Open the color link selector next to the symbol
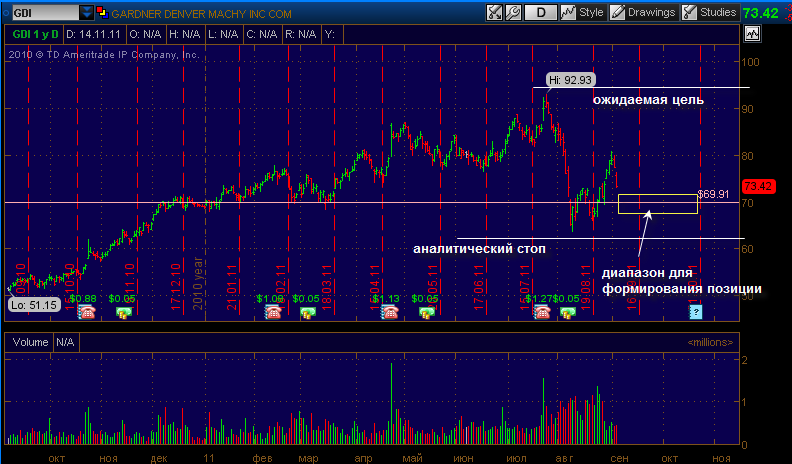 [x=102, y=13]
